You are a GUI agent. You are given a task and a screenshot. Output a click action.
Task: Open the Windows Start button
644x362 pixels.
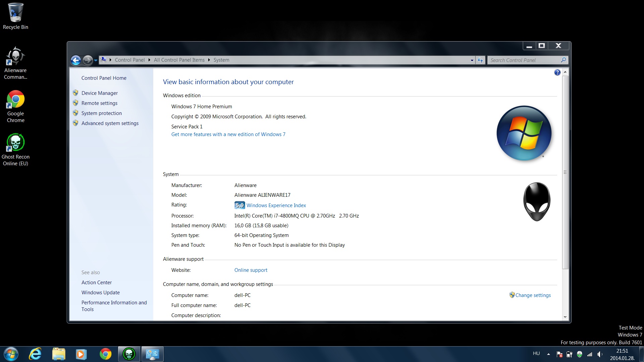pos(11,354)
